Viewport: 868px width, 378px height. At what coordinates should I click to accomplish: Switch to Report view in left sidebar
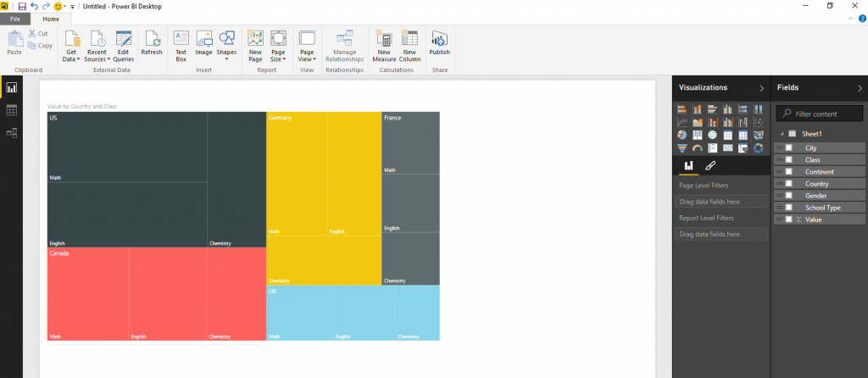click(x=12, y=87)
